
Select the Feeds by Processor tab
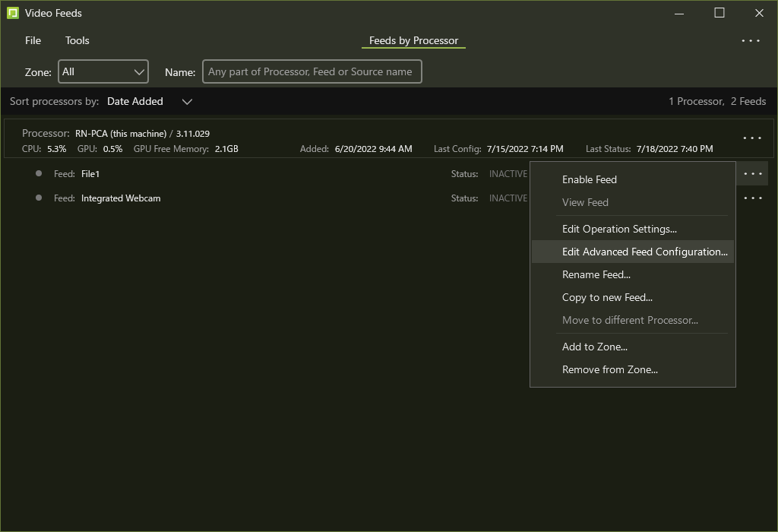coord(413,41)
